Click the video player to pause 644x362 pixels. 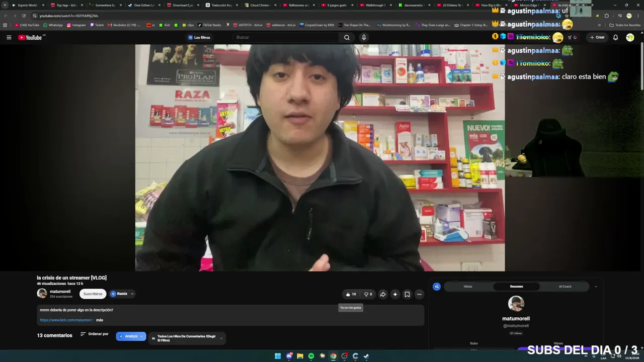pos(320,158)
